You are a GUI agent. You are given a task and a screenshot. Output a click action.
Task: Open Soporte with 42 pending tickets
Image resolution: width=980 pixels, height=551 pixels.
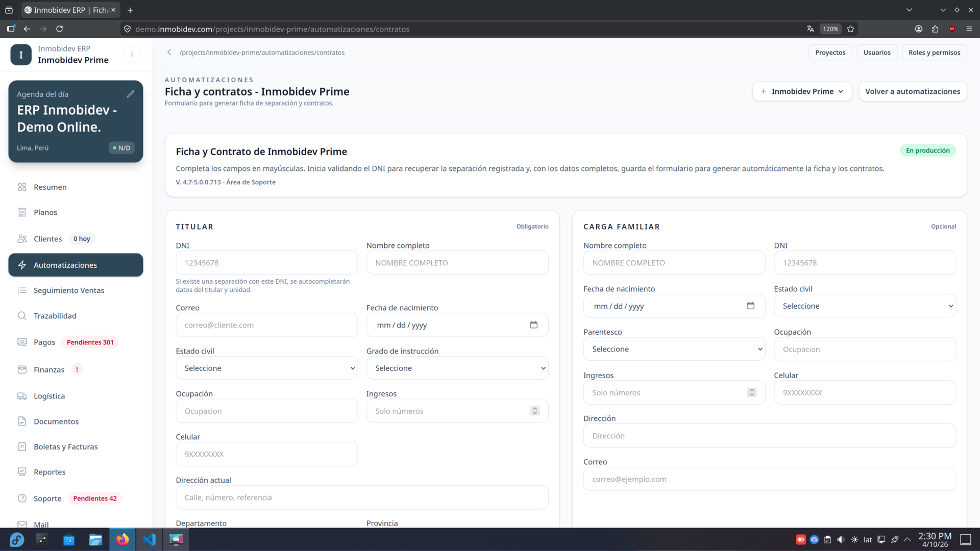coord(48,498)
